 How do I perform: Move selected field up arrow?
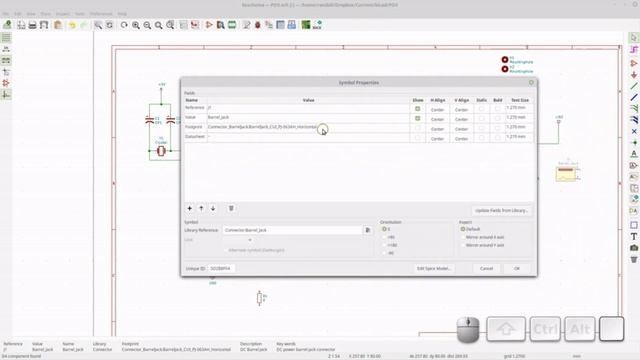click(x=201, y=208)
